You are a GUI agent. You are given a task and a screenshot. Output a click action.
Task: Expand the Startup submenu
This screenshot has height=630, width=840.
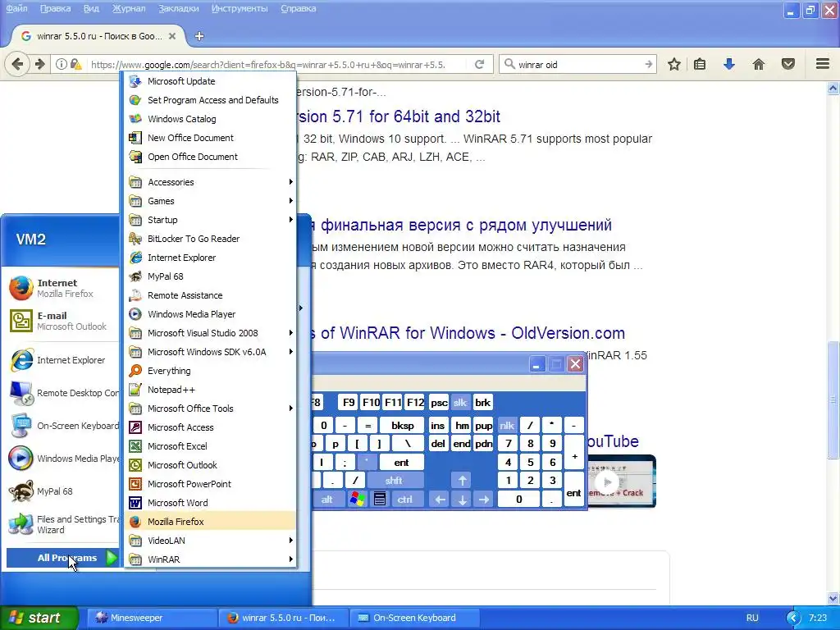point(210,220)
